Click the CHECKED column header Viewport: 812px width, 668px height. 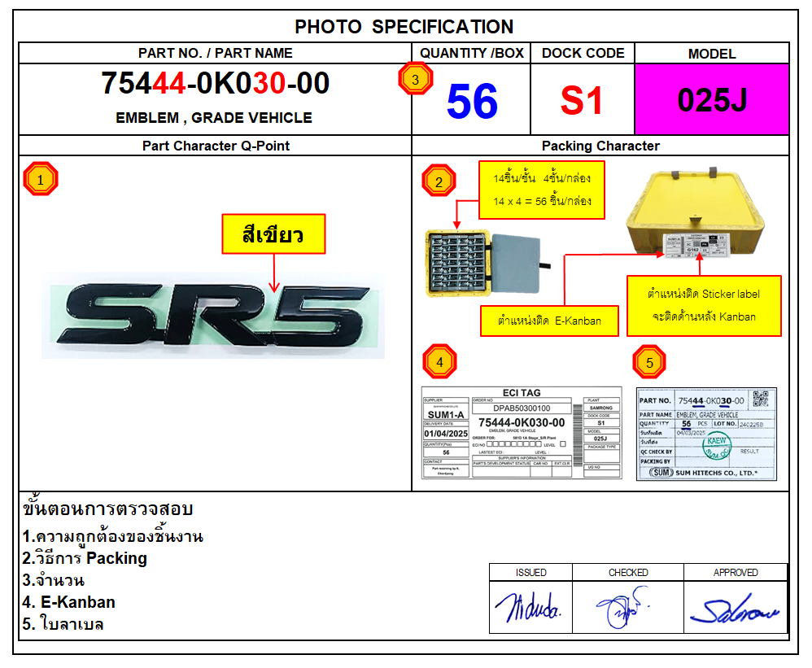[628, 572]
